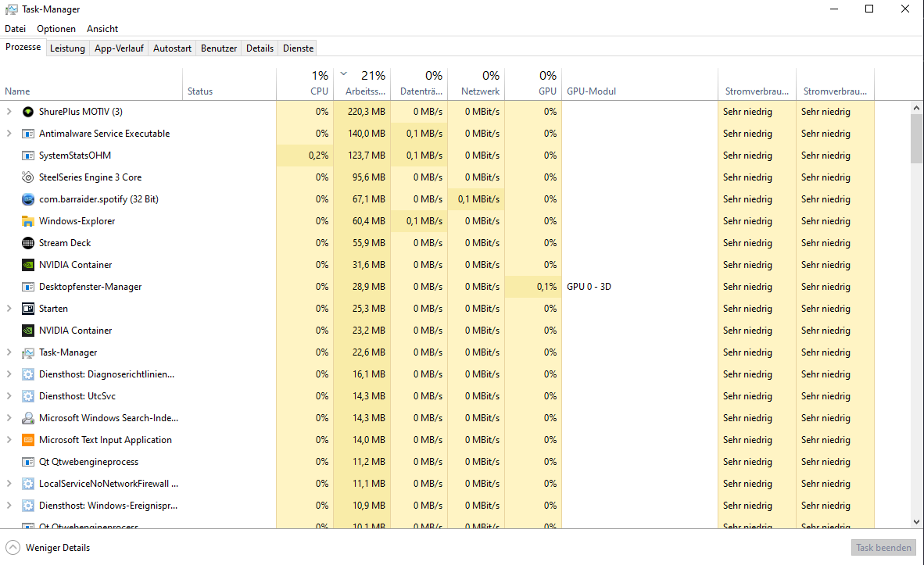Sort by Arbeitsspeicher column header
The width and height of the screenshot is (924, 565).
(x=364, y=82)
